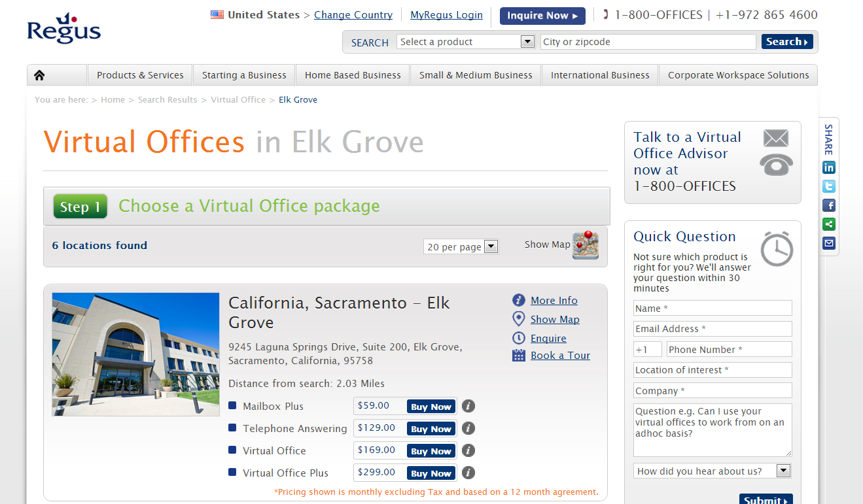Click Home in the breadcrumb

point(113,100)
